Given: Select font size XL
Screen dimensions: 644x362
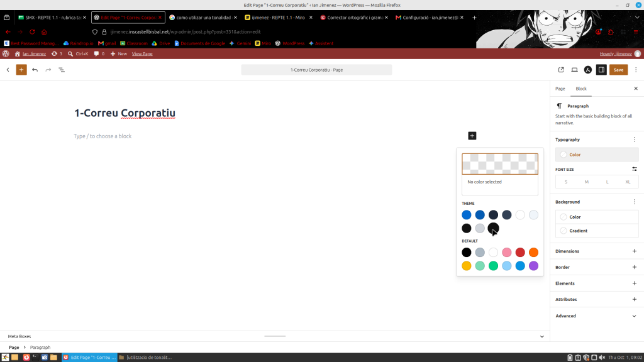Looking at the screenshot, I should point(628,182).
